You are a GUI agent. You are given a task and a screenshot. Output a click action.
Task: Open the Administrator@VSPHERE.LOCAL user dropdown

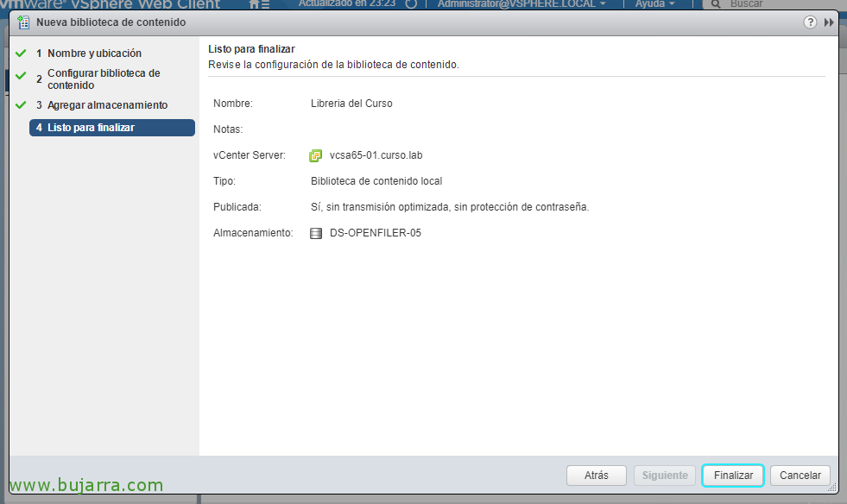click(x=521, y=4)
